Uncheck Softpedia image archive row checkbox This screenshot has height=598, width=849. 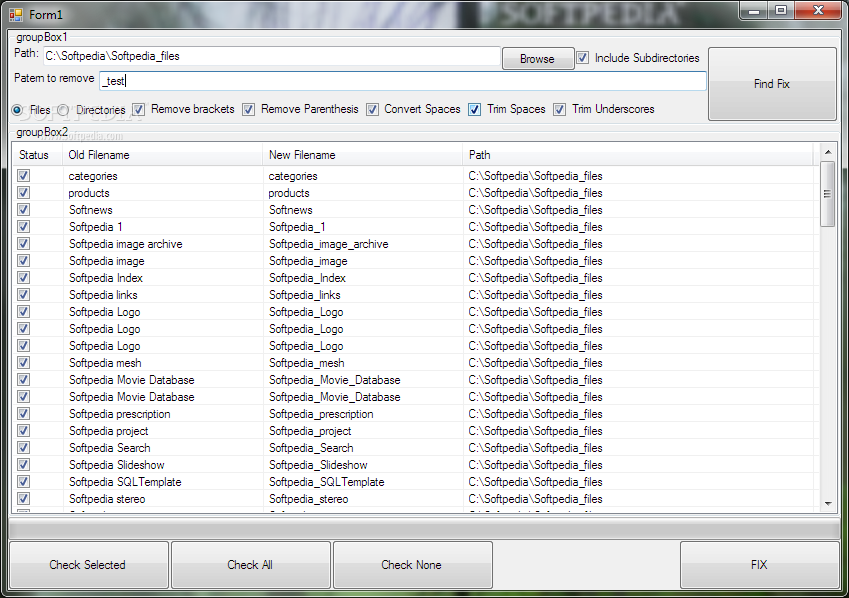coord(23,244)
